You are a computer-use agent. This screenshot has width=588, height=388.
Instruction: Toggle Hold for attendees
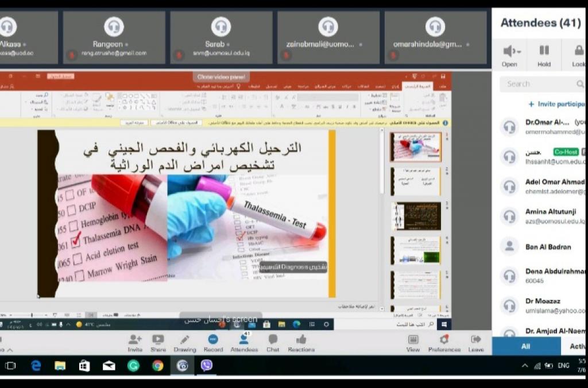[544, 55]
